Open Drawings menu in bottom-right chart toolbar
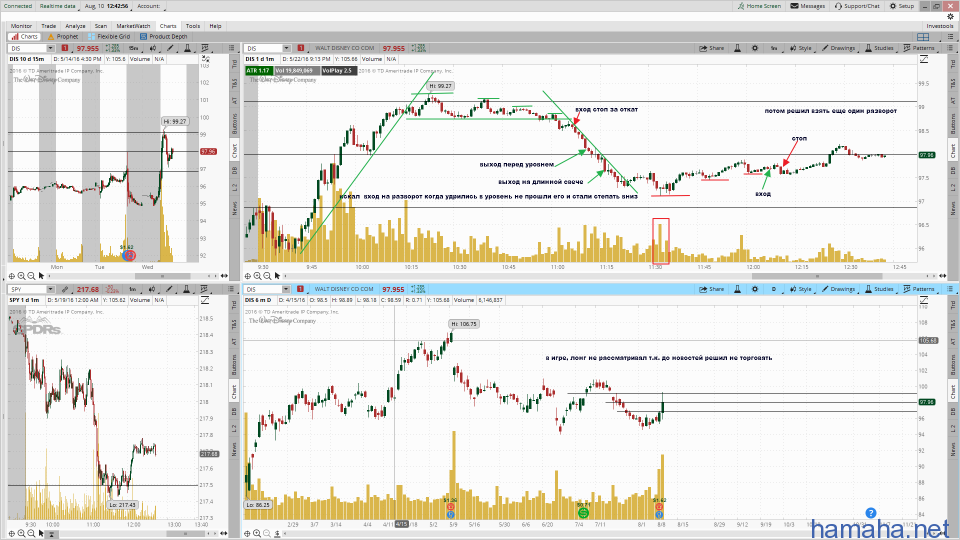The image size is (960, 540). click(838, 290)
